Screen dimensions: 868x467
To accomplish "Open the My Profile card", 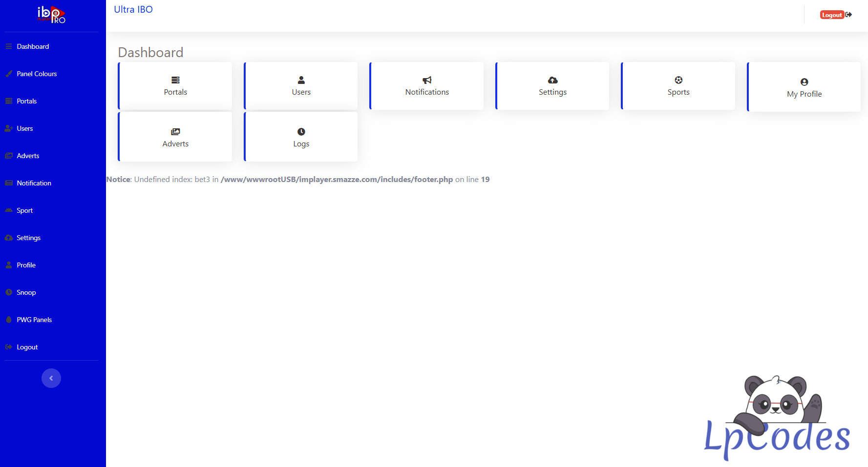I will click(804, 88).
